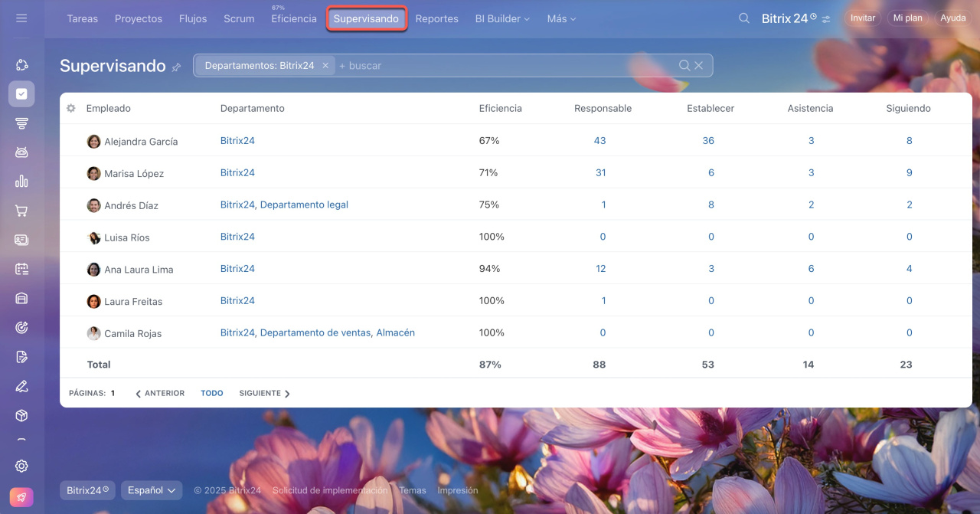Viewport: 980px width, 514px height.
Task: Click Andrés Díaz's avatar photo
Action: click(94, 205)
